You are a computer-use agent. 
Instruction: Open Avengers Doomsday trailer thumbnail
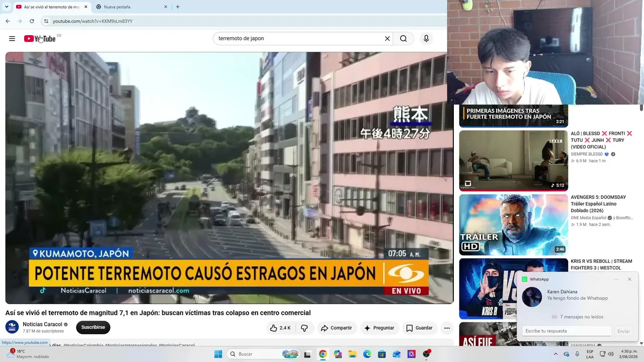point(513,225)
